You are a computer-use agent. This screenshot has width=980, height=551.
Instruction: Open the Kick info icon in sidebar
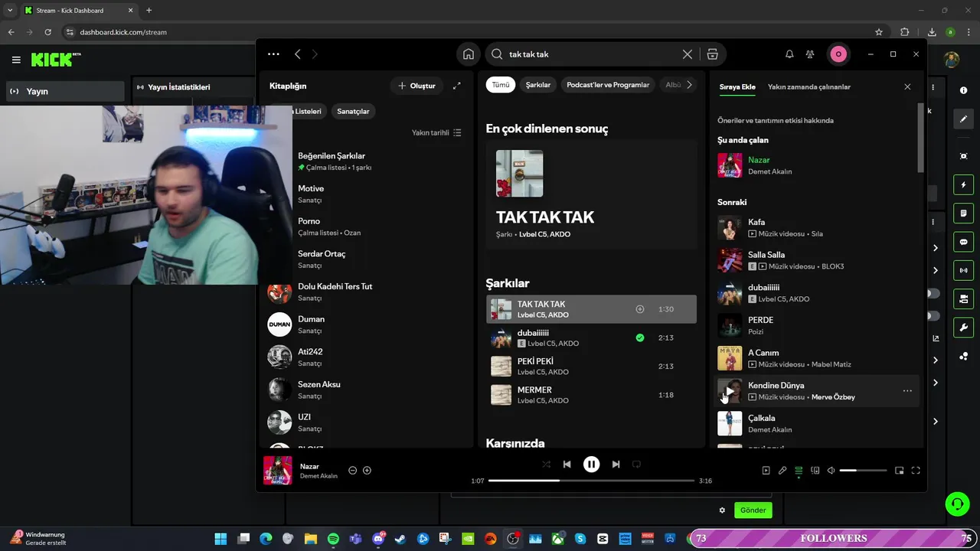pyautogui.click(x=963, y=90)
